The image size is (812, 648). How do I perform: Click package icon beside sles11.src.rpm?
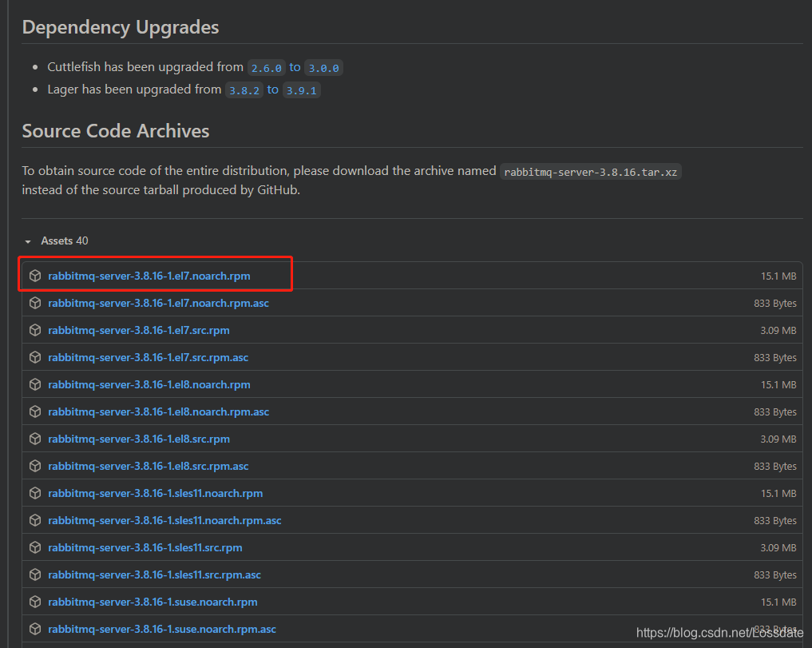(x=35, y=547)
